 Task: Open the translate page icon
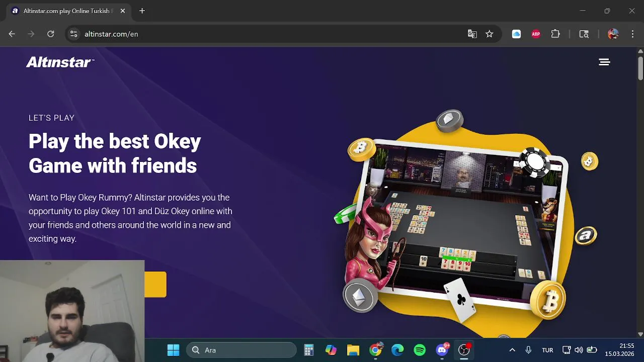point(472,34)
